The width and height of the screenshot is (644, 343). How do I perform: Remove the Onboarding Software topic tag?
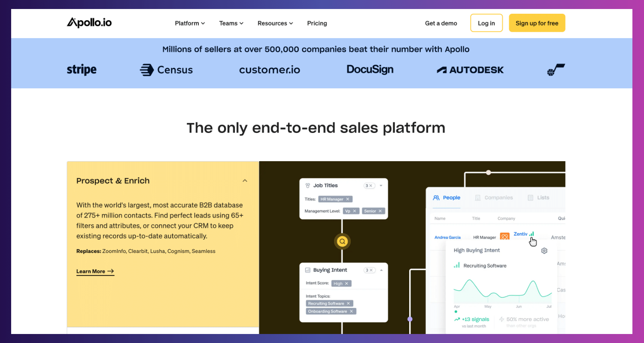pos(351,311)
